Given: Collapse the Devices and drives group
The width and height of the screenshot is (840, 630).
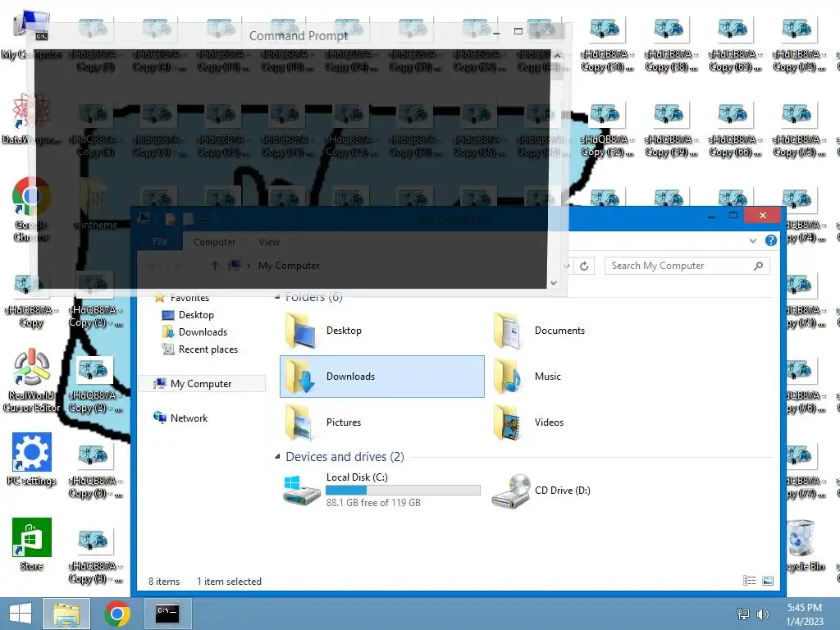Looking at the screenshot, I should point(277,456).
